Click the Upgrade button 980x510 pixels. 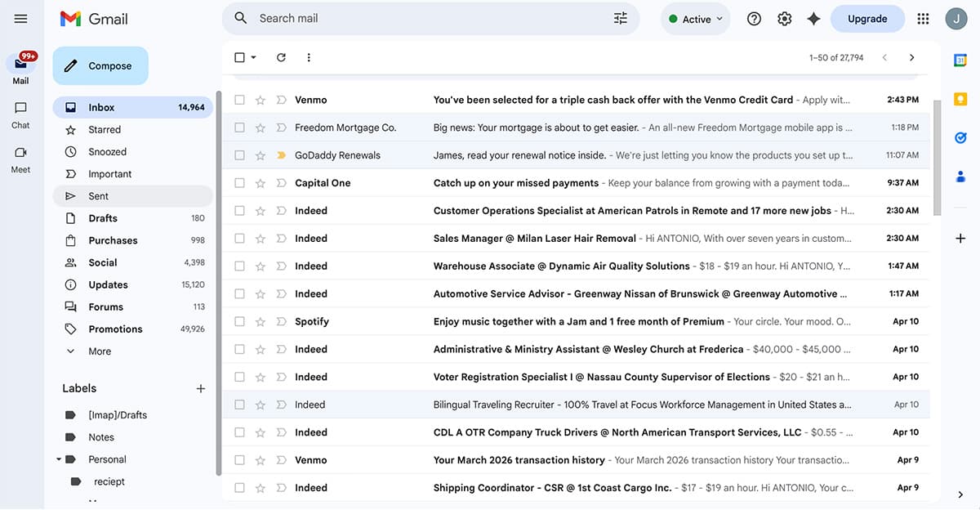click(867, 19)
